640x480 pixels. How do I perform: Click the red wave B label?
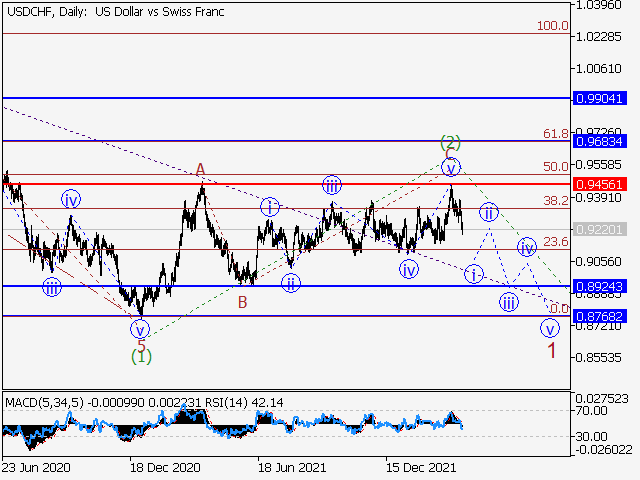point(242,302)
